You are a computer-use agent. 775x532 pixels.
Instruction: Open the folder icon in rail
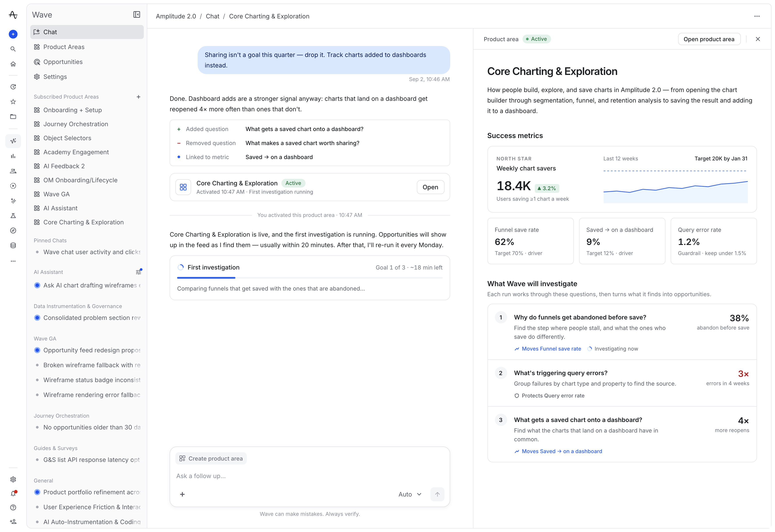tap(13, 117)
